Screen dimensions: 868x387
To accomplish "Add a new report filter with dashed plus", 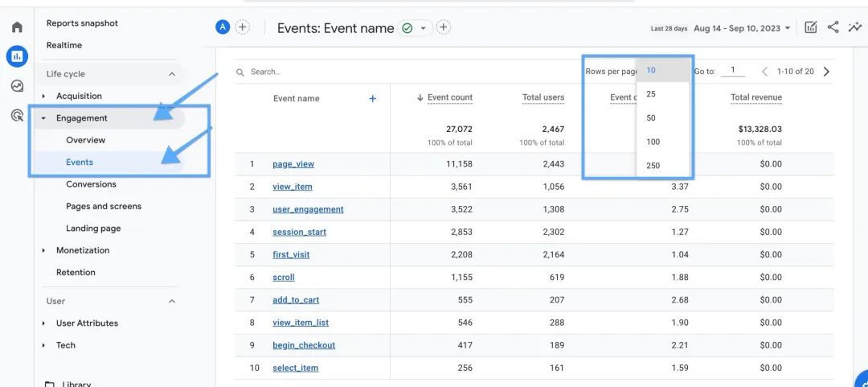I will pos(443,27).
